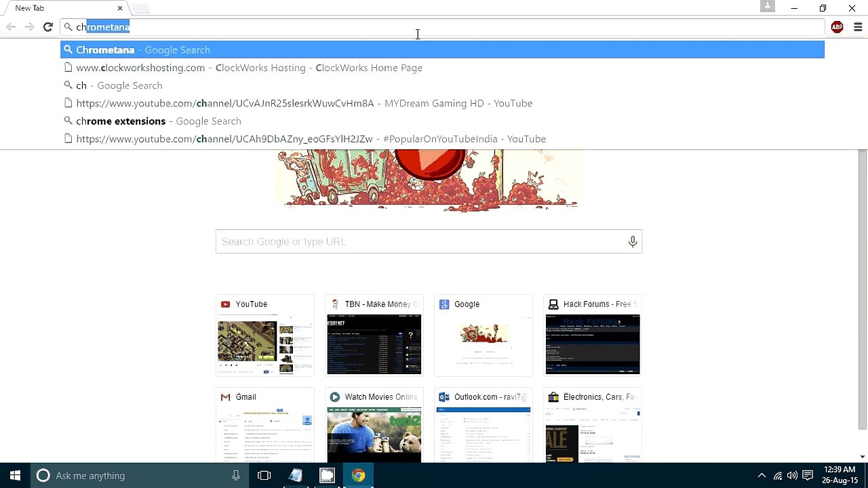Click the YouTube tile title link
This screenshot has height=488, width=868.
(x=252, y=304)
